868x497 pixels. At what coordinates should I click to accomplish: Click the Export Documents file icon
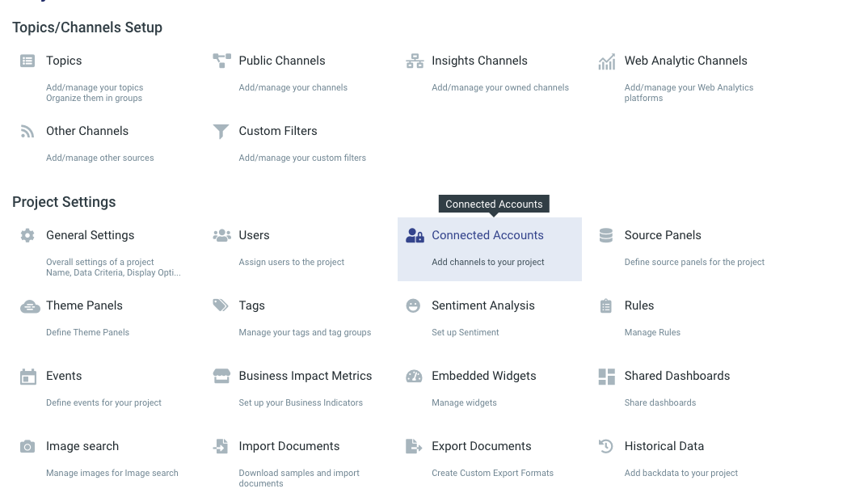(x=414, y=446)
